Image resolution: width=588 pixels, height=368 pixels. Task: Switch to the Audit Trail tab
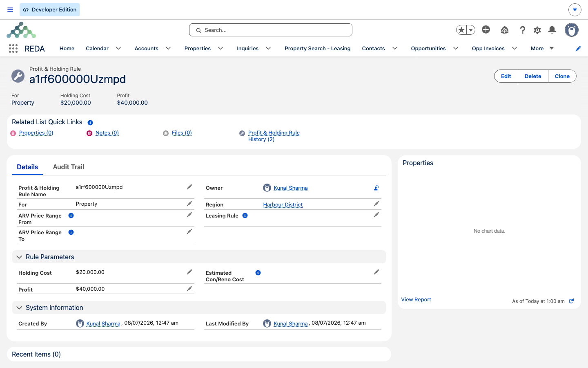pyautogui.click(x=69, y=167)
